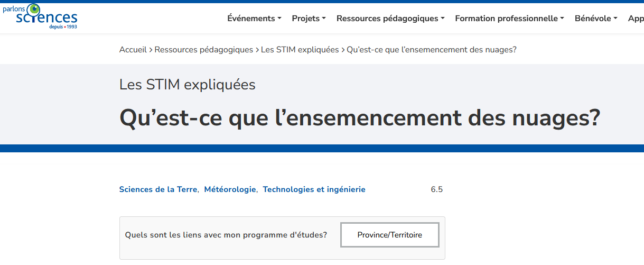
Task: Click the large Les STIM expliquées heading
Action: click(x=187, y=85)
